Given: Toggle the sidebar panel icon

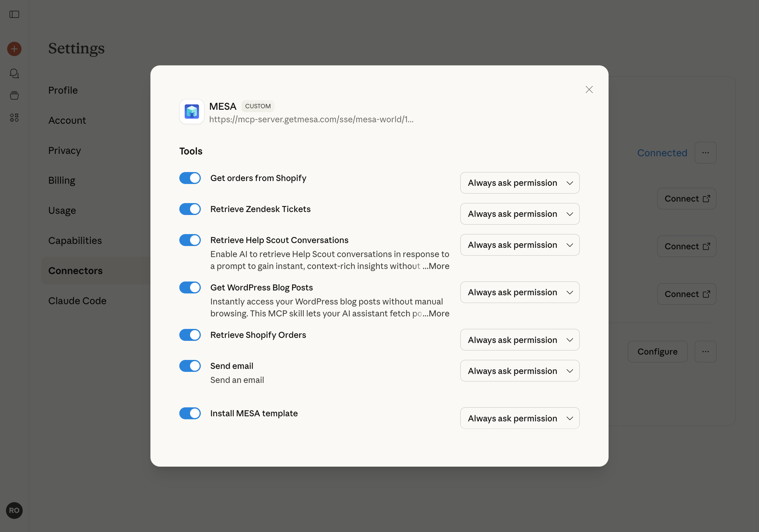Looking at the screenshot, I should [14, 14].
